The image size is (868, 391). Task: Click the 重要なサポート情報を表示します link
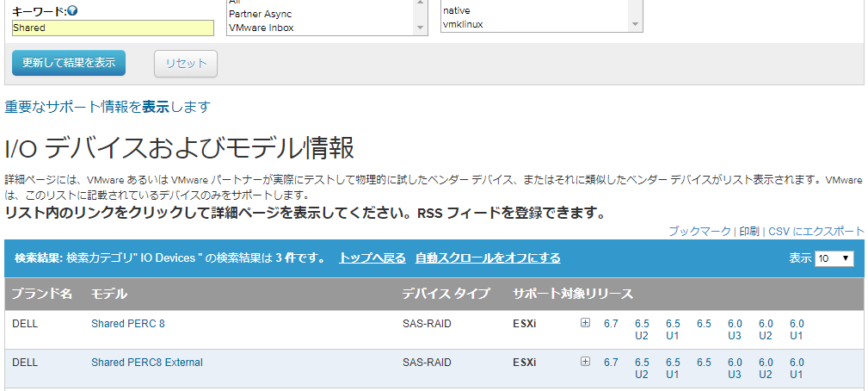click(x=108, y=107)
